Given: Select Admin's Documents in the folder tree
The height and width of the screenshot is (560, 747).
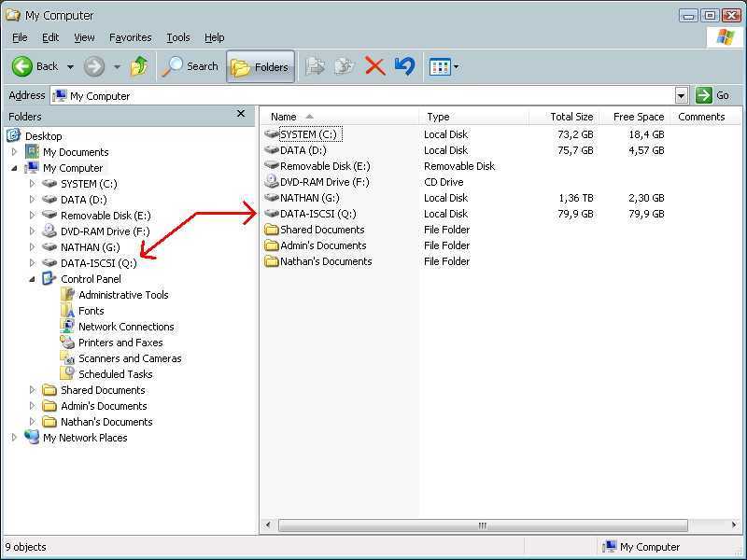Looking at the screenshot, I should pos(104,406).
